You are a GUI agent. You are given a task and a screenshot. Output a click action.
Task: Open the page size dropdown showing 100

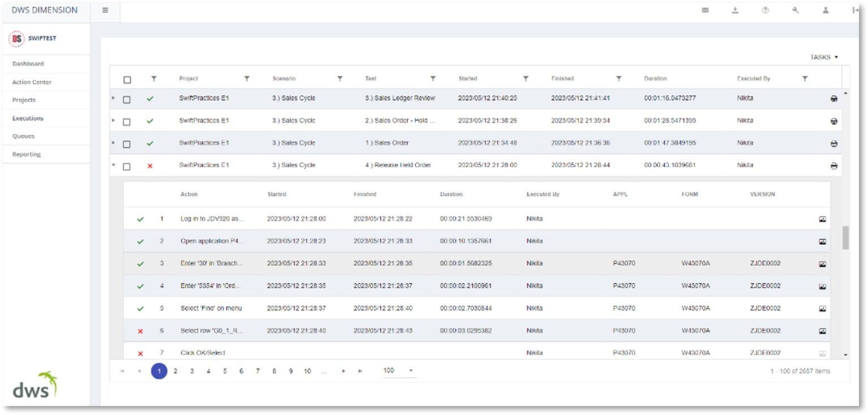pos(399,370)
